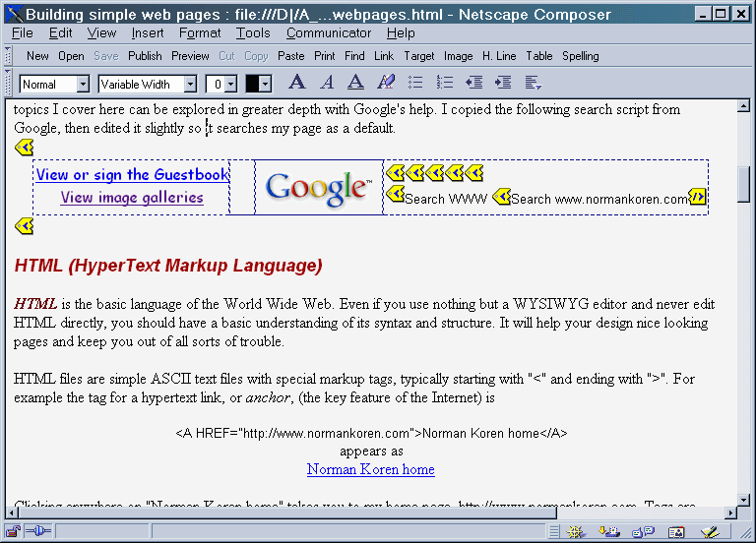The width and height of the screenshot is (756, 543).
Task: Click the Remove All Styles icon
Action: 386,83
